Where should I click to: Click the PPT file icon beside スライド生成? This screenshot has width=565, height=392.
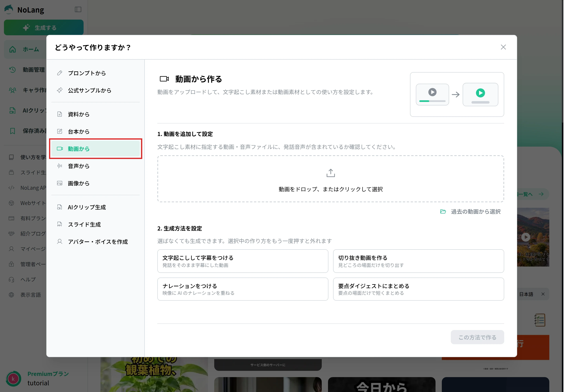click(x=59, y=224)
